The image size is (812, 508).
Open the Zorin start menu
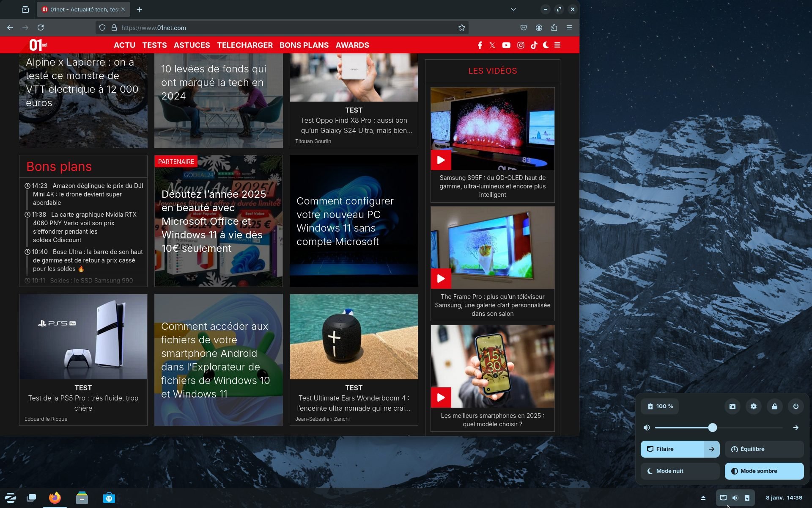pos(10,498)
